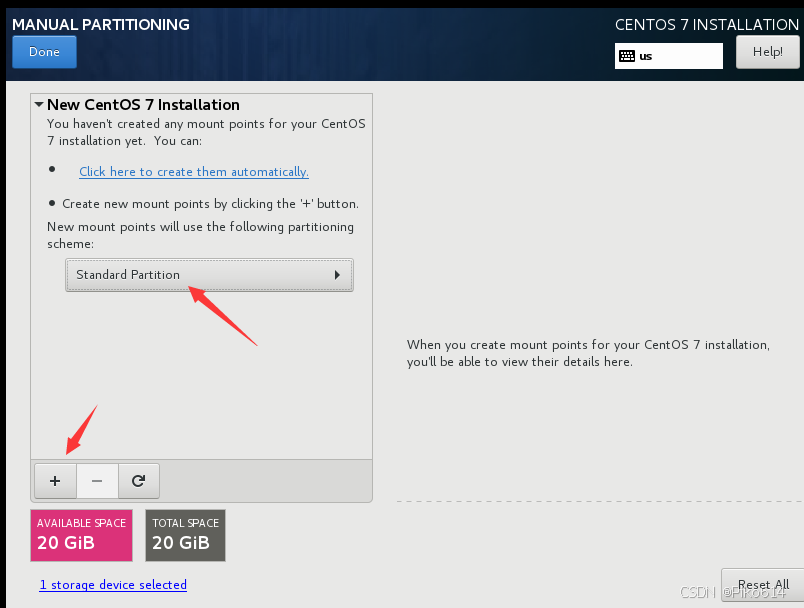Click the us keyboard layout field
The width and height of the screenshot is (804, 608).
pos(669,56)
